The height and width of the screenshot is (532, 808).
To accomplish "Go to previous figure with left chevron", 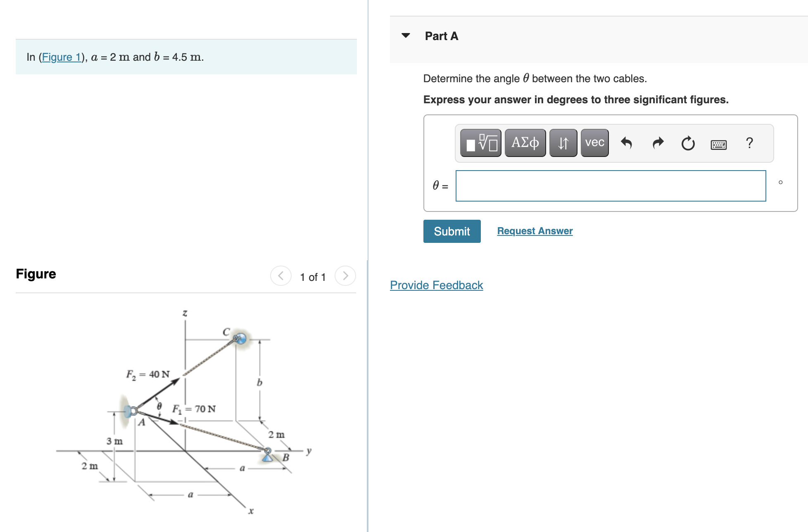I will (281, 276).
